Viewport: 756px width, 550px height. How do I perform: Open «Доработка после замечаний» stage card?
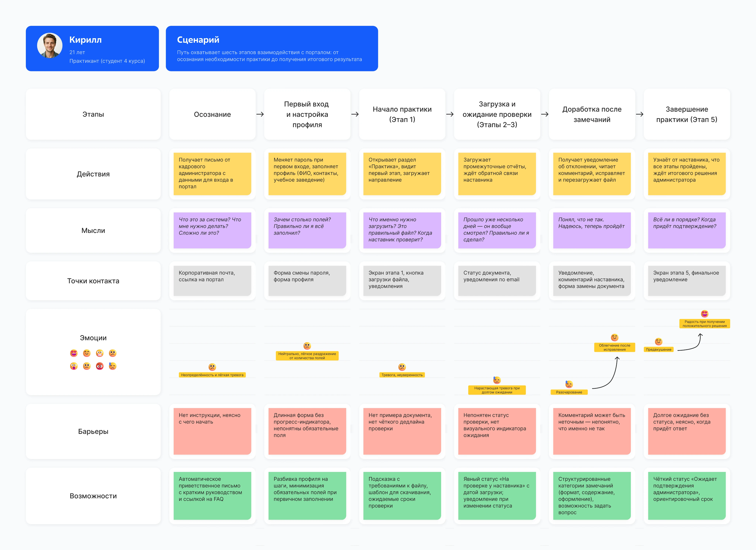pos(592,114)
